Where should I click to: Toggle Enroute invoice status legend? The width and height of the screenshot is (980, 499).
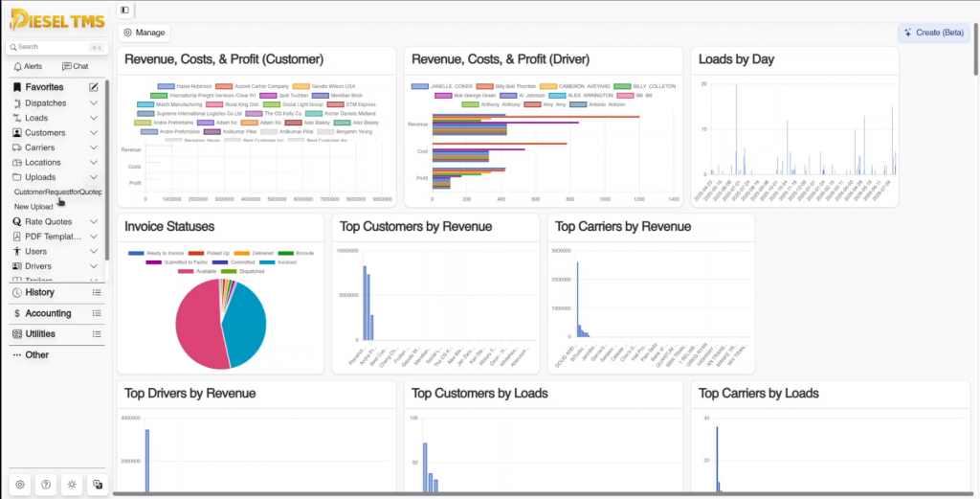tap(296, 253)
